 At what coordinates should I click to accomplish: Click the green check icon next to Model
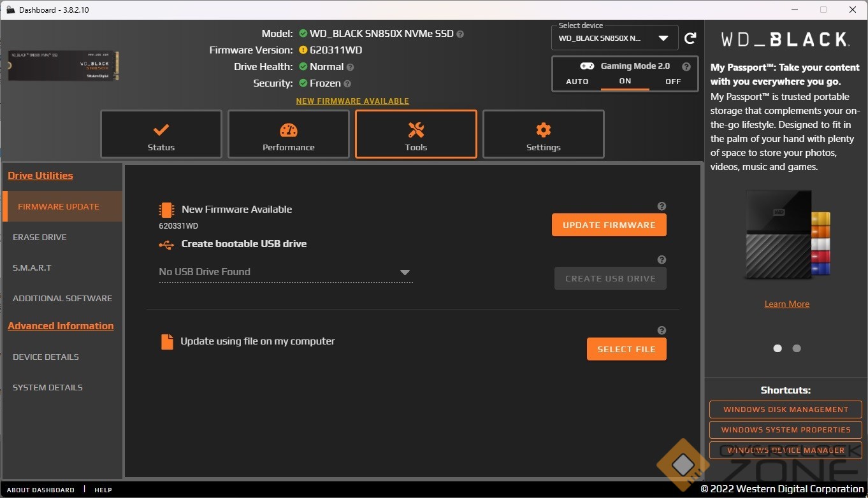click(303, 34)
